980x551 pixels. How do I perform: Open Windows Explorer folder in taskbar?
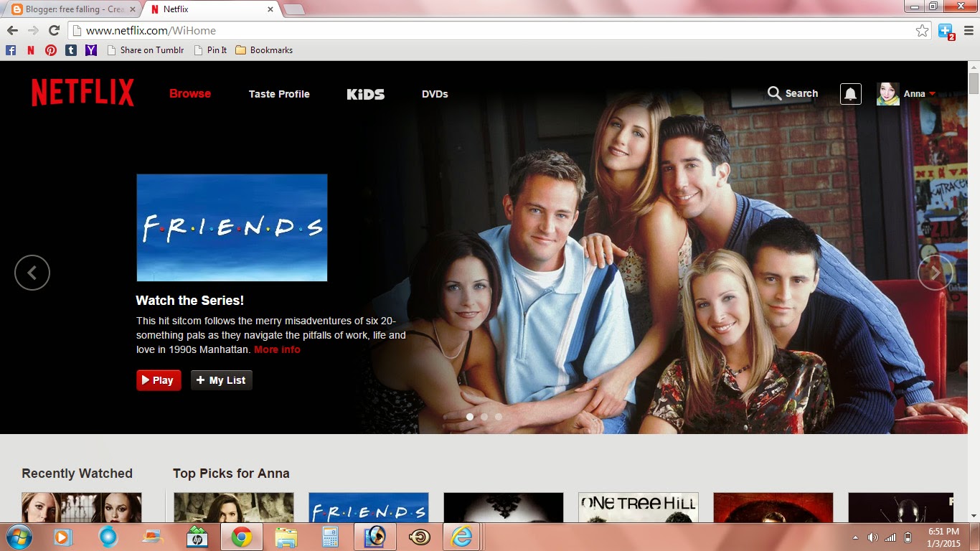[x=286, y=537]
